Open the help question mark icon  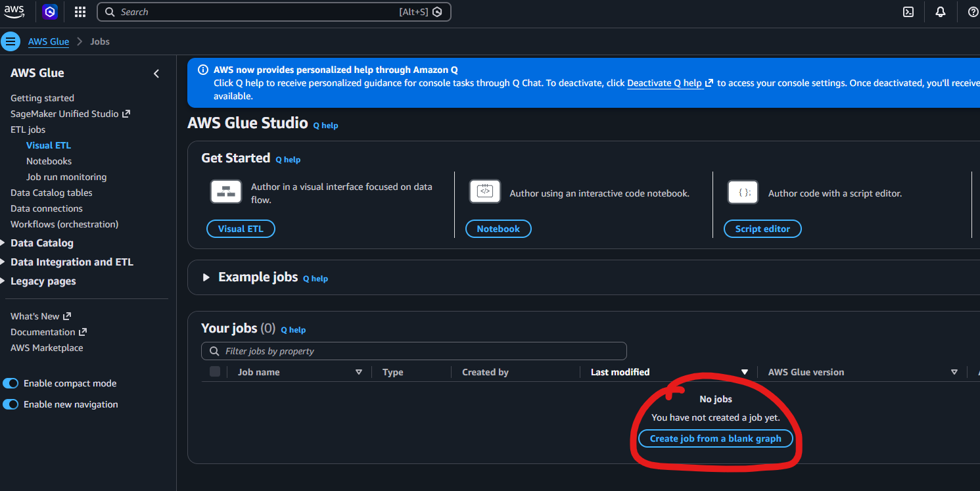coord(973,12)
